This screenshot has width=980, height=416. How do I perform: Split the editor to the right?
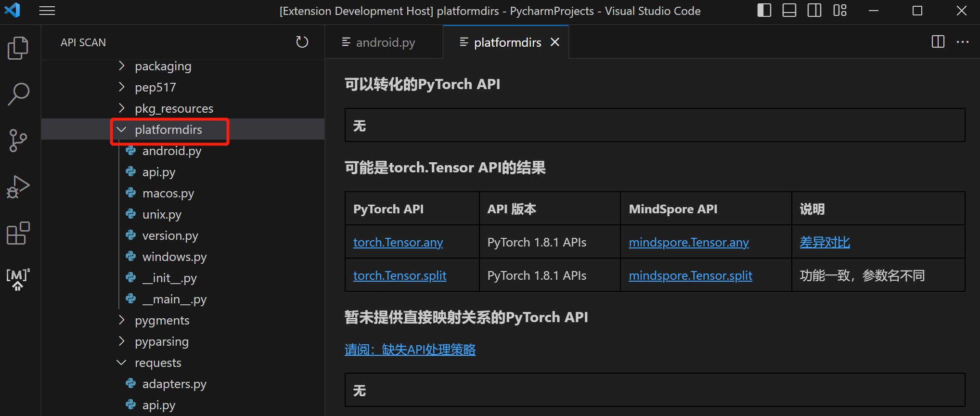tap(938, 42)
